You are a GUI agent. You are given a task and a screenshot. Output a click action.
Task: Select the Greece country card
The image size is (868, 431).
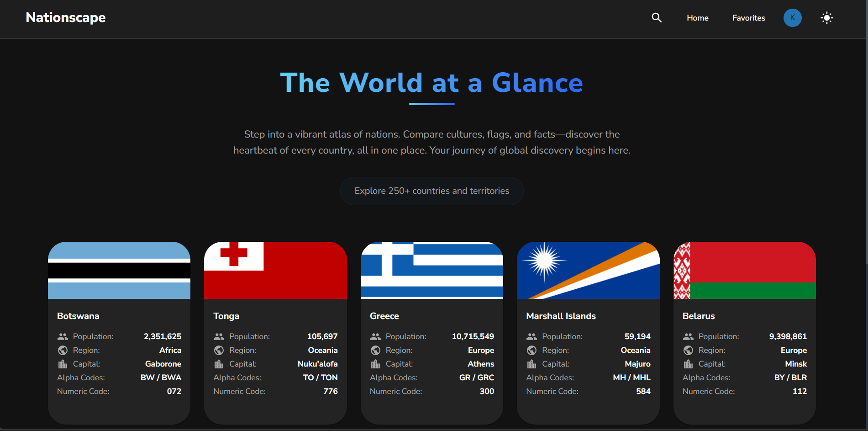click(x=431, y=332)
